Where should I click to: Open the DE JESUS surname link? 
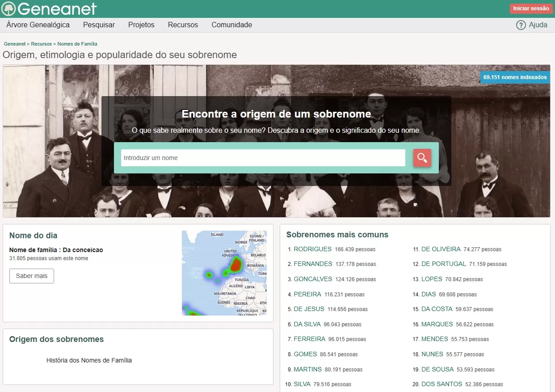point(309,309)
